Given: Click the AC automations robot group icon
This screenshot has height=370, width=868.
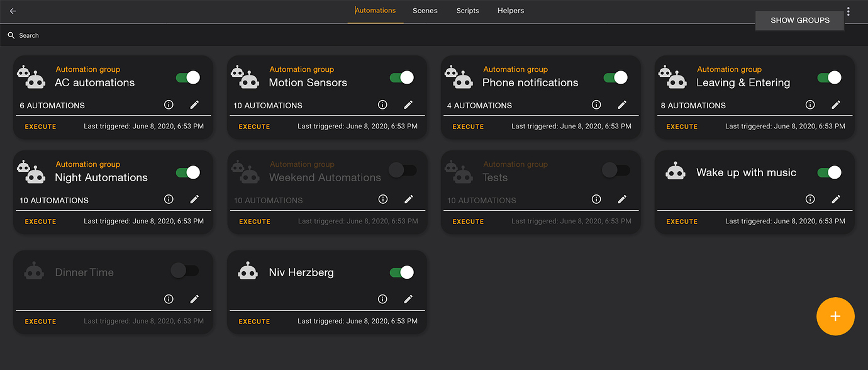Looking at the screenshot, I should pos(31,77).
